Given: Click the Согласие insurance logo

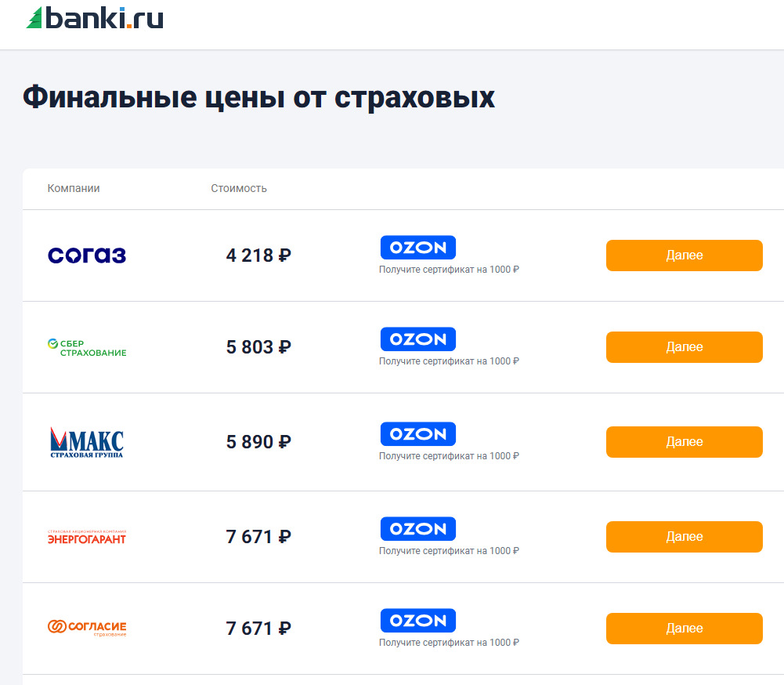Looking at the screenshot, I should click(87, 628).
